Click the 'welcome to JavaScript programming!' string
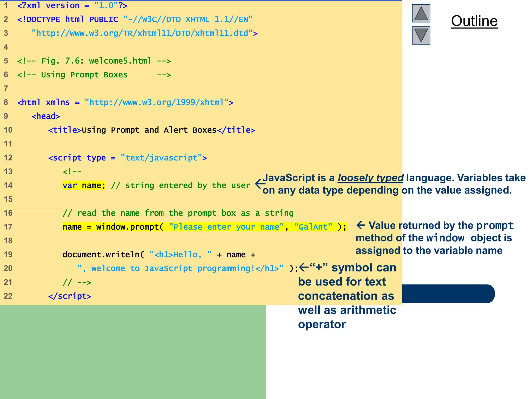532x399 pixels. pos(181,268)
